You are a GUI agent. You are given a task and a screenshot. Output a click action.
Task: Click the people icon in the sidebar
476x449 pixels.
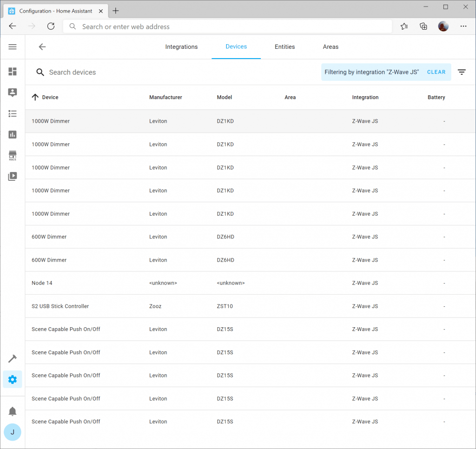click(x=12, y=92)
